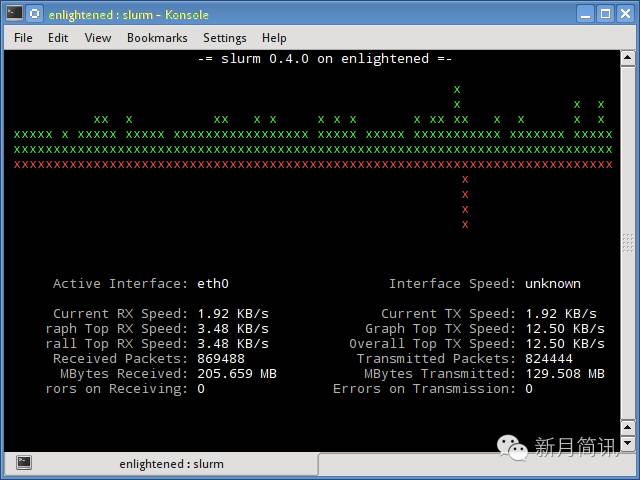Viewport: 640px width, 480px height.
Task: Click Current TX Speed value '1.92 KB/s'
Action: pos(561,314)
